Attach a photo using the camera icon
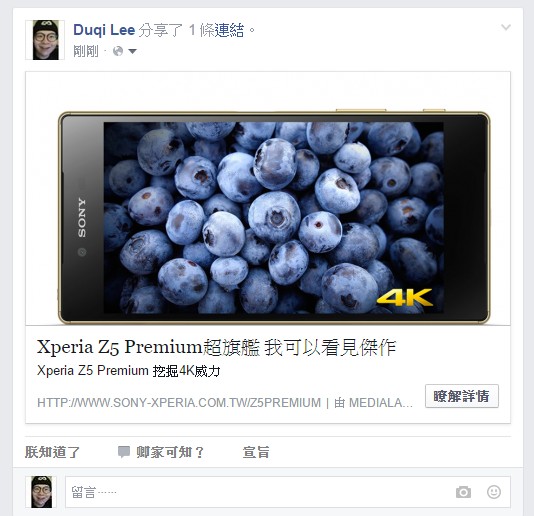Screen dimensions: 534x516 pos(464,492)
